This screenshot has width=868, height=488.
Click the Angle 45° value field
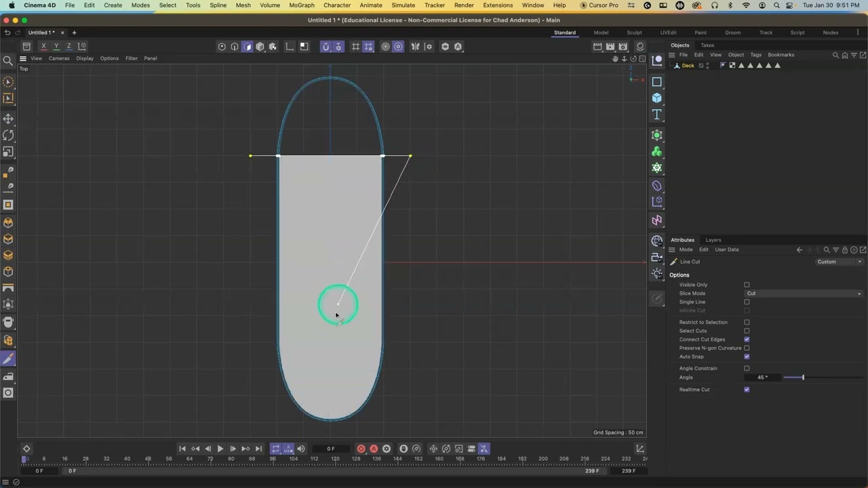[762, 378]
